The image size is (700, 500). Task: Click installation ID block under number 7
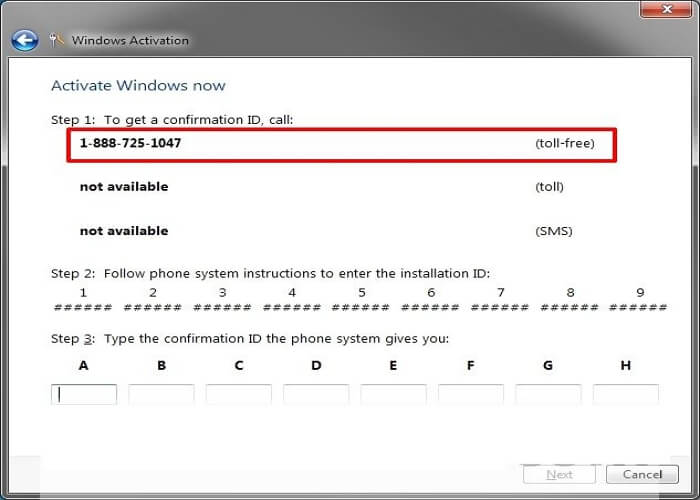click(500, 308)
